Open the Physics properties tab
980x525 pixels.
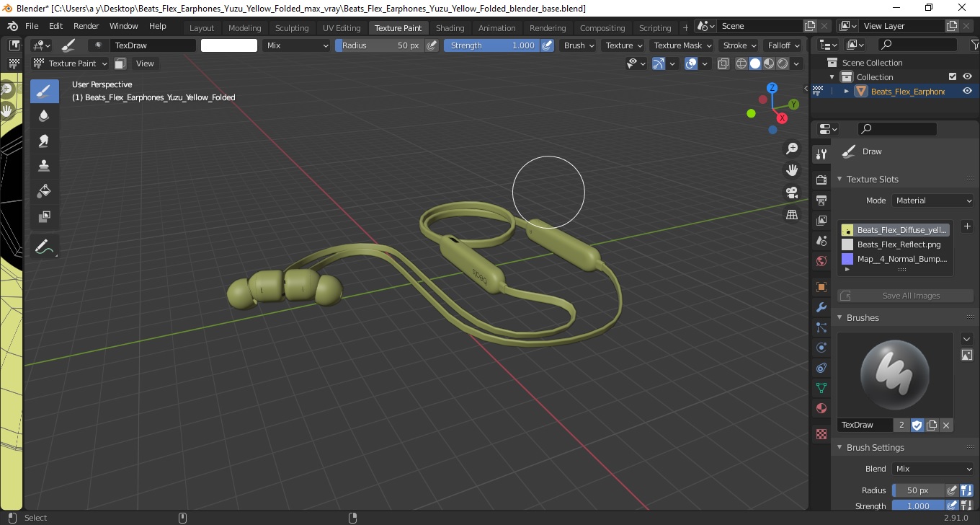click(x=821, y=348)
